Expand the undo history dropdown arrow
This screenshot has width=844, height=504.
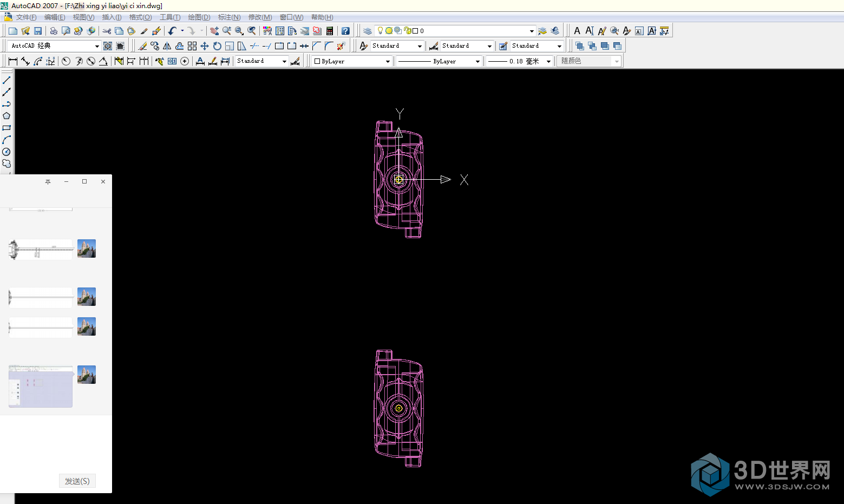click(182, 31)
